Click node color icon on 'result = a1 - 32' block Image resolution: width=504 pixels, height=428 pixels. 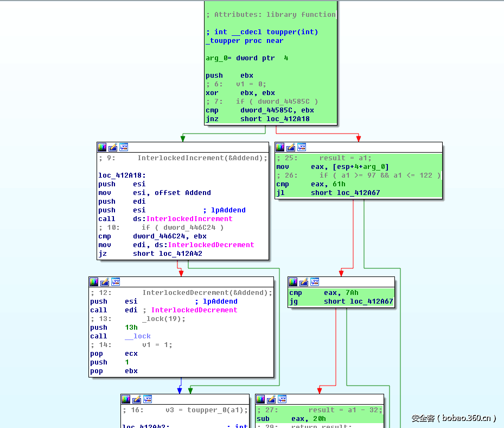click(x=260, y=399)
